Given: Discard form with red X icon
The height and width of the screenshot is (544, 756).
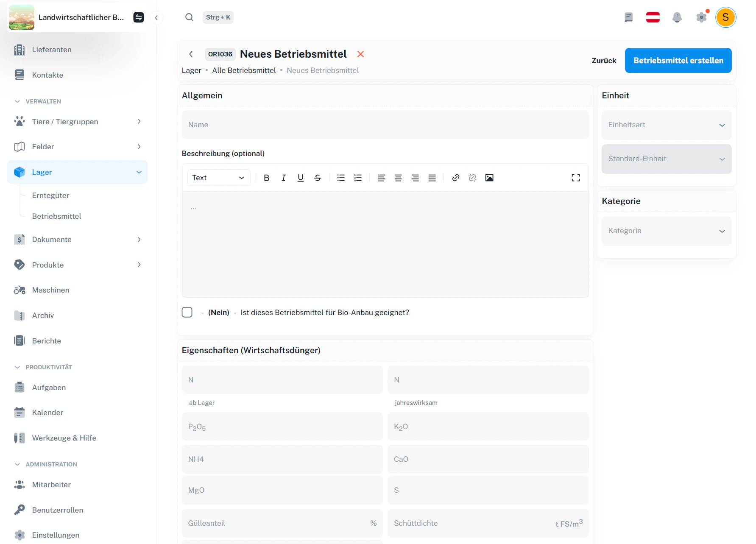Looking at the screenshot, I should pyautogui.click(x=360, y=54).
